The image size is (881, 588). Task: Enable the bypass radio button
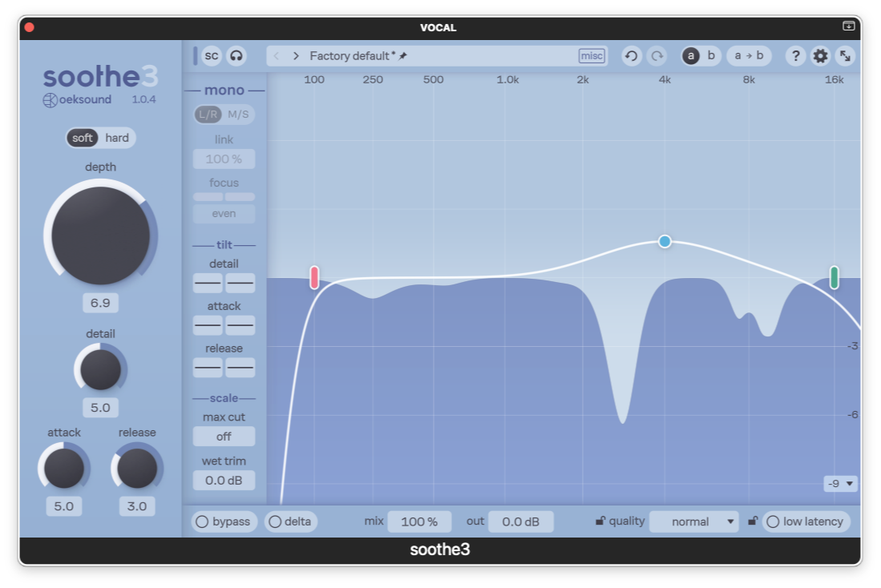(224, 522)
